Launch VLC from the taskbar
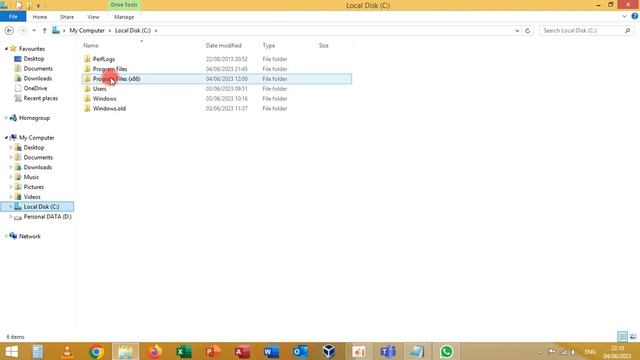640x360 pixels. [67, 351]
